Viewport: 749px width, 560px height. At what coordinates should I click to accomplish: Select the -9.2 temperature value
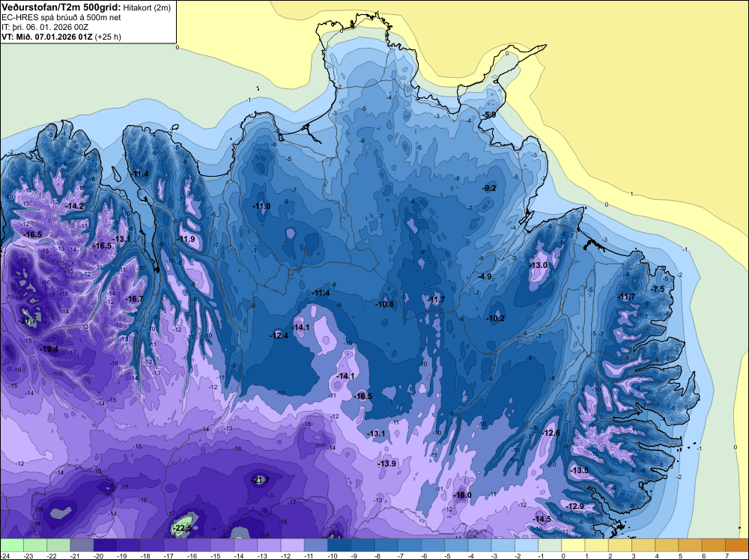(x=490, y=188)
